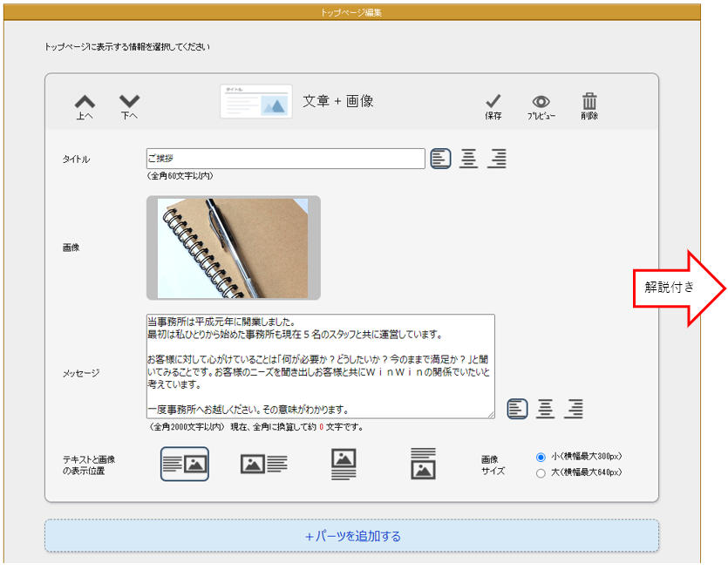
Task: Click the 上へ move-up arrow icon
Action: click(x=85, y=103)
